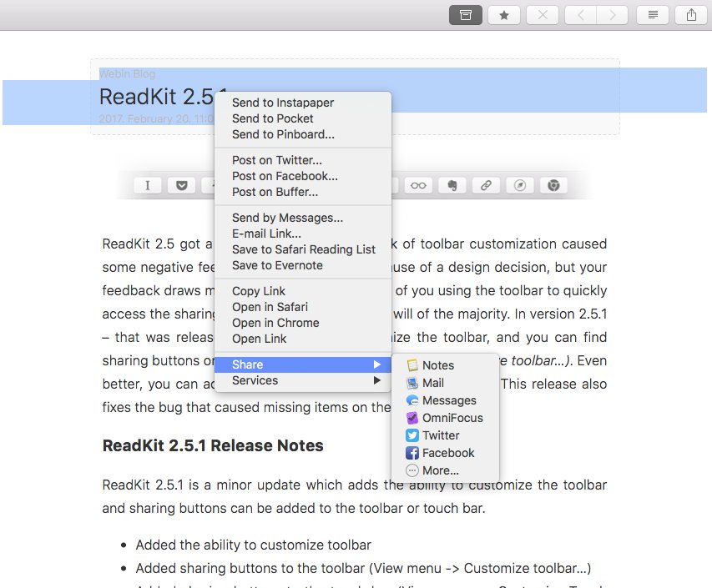Click 'Added the ability to customize toolbar' bullet
The image size is (712, 588).
[x=254, y=545]
